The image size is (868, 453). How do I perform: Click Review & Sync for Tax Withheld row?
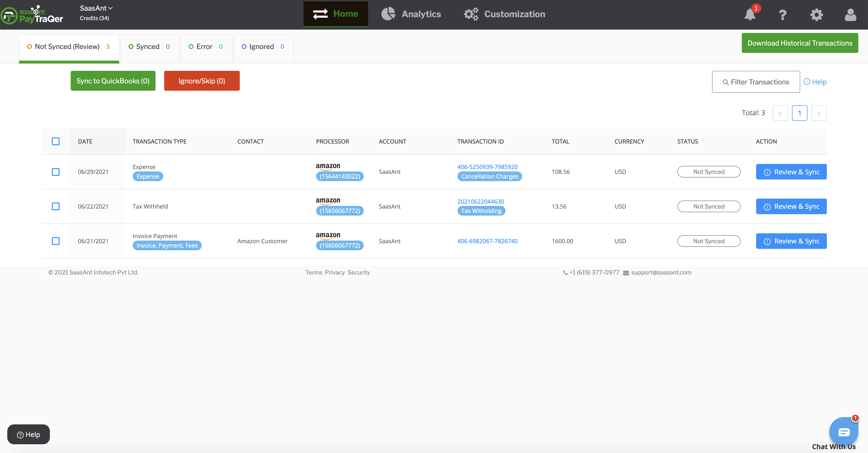[791, 206]
